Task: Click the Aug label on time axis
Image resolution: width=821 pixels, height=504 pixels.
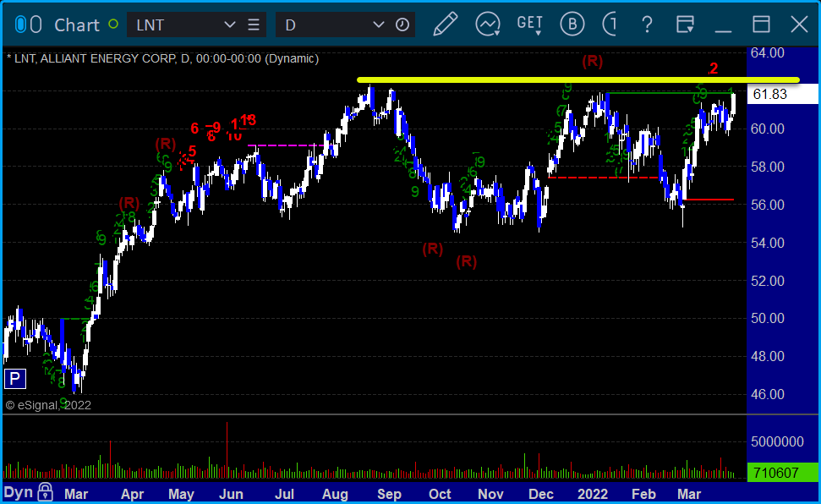Action: click(x=335, y=494)
